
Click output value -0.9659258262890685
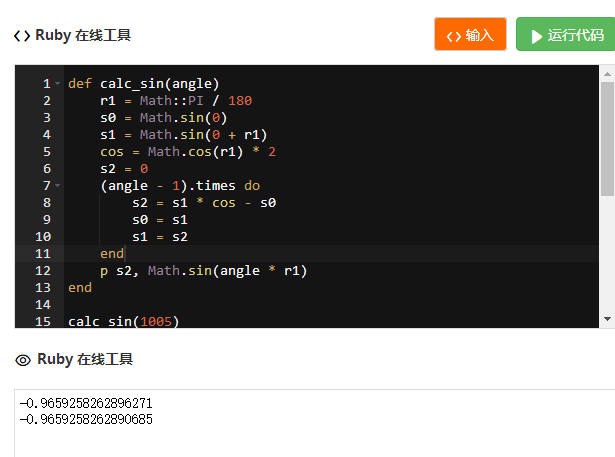86,419
